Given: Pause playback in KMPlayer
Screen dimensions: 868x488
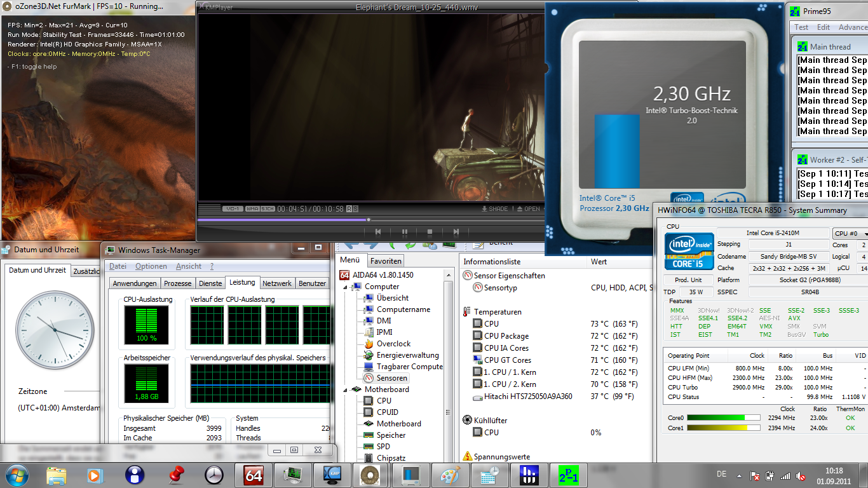Looking at the screenshot, I should tap(404, 233).
